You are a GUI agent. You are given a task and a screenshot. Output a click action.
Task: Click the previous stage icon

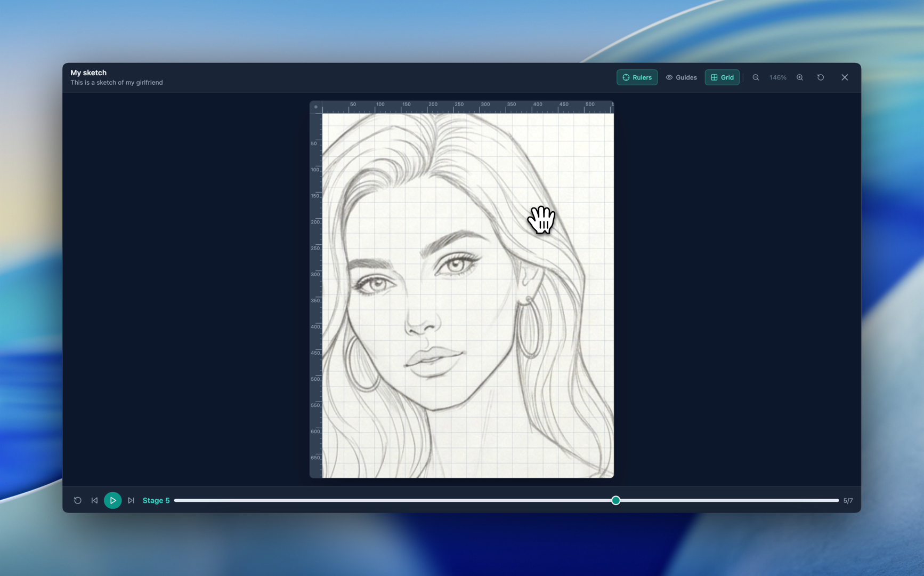coord(94,500)
